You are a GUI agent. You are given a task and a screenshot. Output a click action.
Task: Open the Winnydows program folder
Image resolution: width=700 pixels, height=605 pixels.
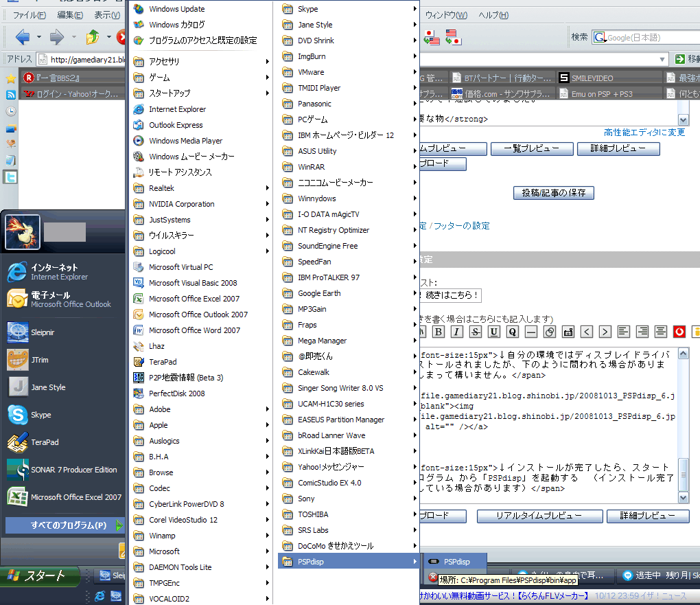point(349,199)
